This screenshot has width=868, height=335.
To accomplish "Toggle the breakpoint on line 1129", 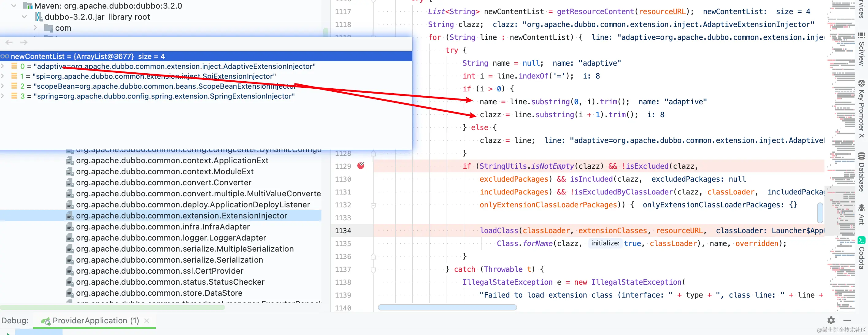I will coord(361,165).
